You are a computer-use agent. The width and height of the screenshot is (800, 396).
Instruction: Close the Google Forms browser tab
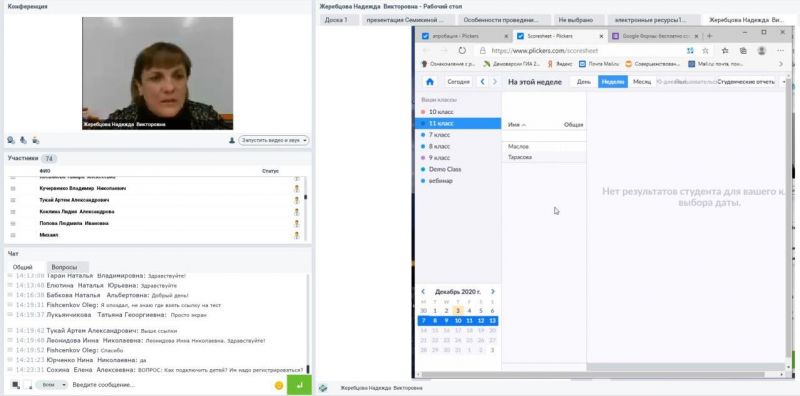[x=696, y=36]
